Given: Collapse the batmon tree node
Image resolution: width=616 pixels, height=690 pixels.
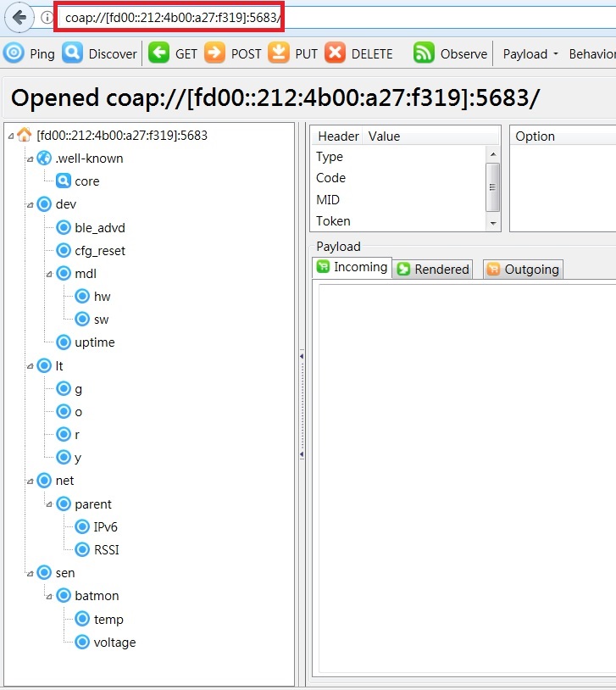Looking at the screenshot, I should (49, 597).
